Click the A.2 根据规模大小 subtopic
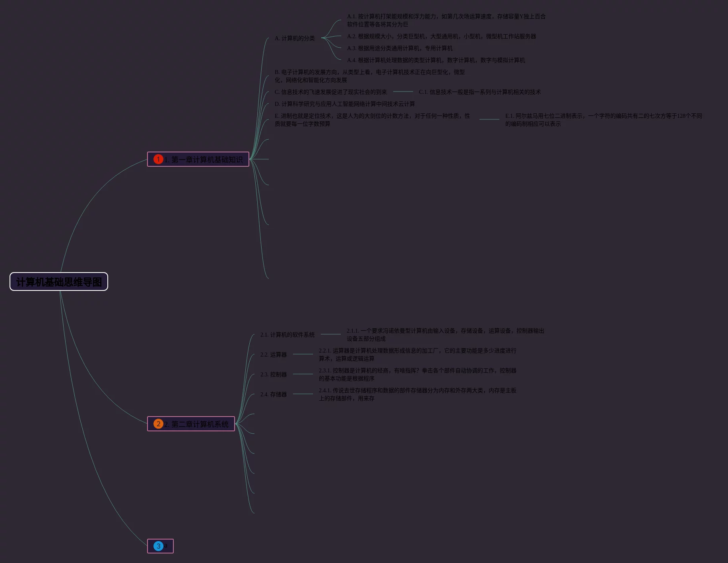This screenshot has width=728, height=563. [441, 36]
